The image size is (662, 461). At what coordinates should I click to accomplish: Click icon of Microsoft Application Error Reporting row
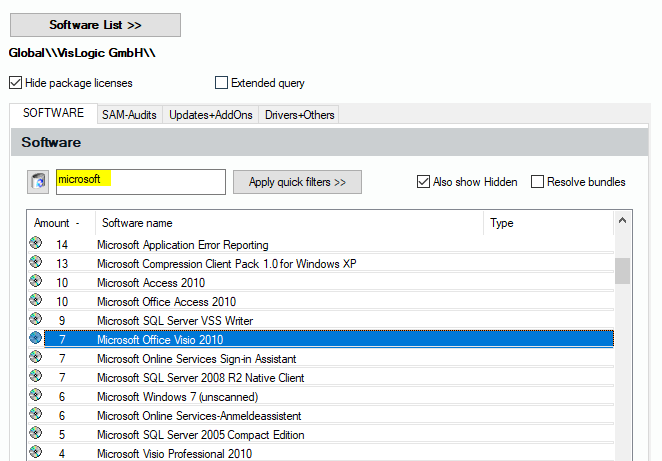[36, 243]
